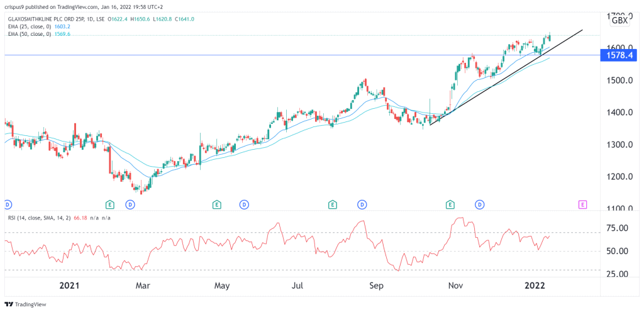644x312 pixels.
Task: Click the GBX currency label
Action: [x=619, y=21]
